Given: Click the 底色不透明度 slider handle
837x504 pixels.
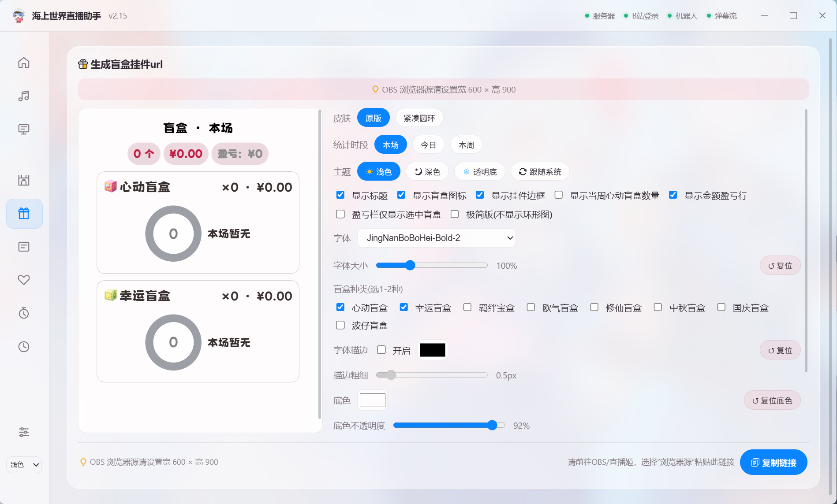Looking at the screenshot, I should pos(492,425).
